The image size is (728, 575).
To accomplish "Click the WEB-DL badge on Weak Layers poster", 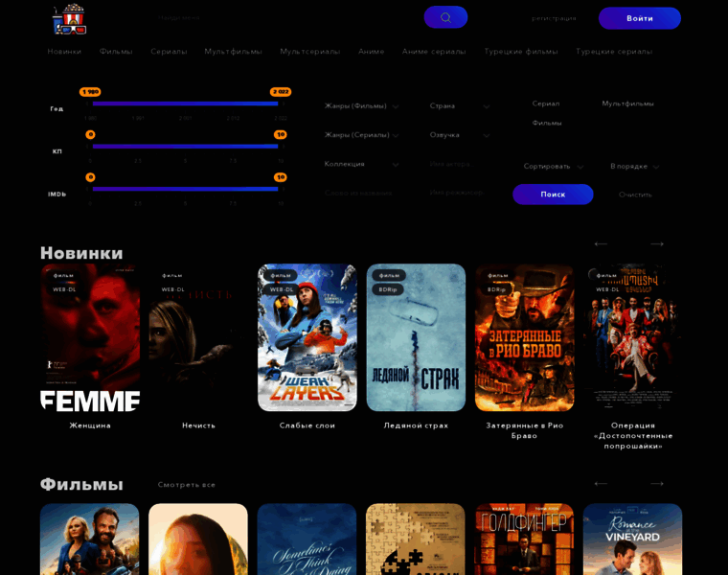I will tap(282, 289).
